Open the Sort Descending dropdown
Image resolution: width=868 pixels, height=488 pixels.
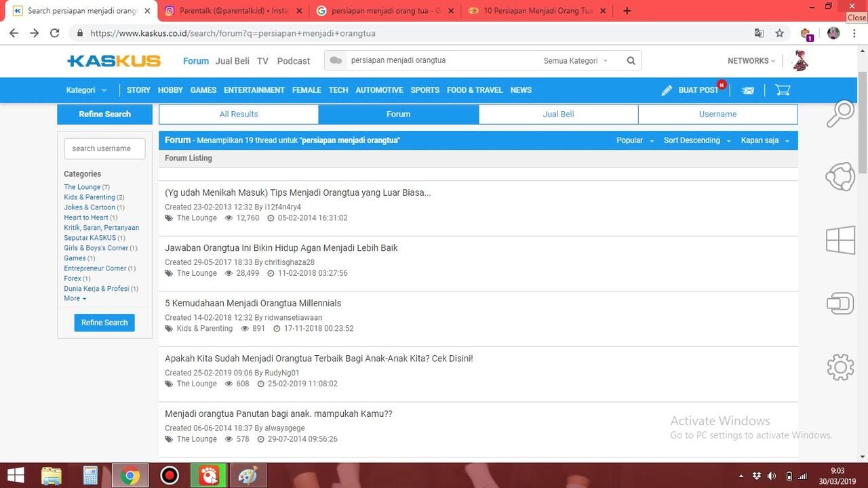697,140
